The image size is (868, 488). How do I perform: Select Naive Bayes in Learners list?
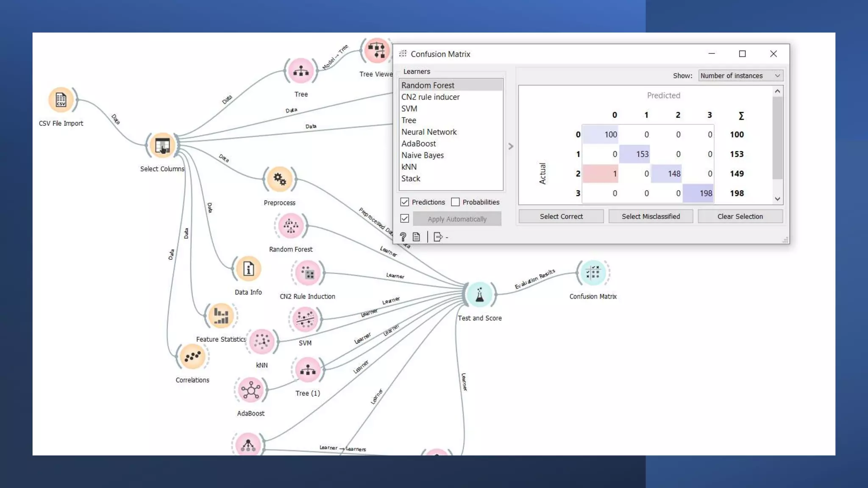pyautogui.click(x=423, y=155)
